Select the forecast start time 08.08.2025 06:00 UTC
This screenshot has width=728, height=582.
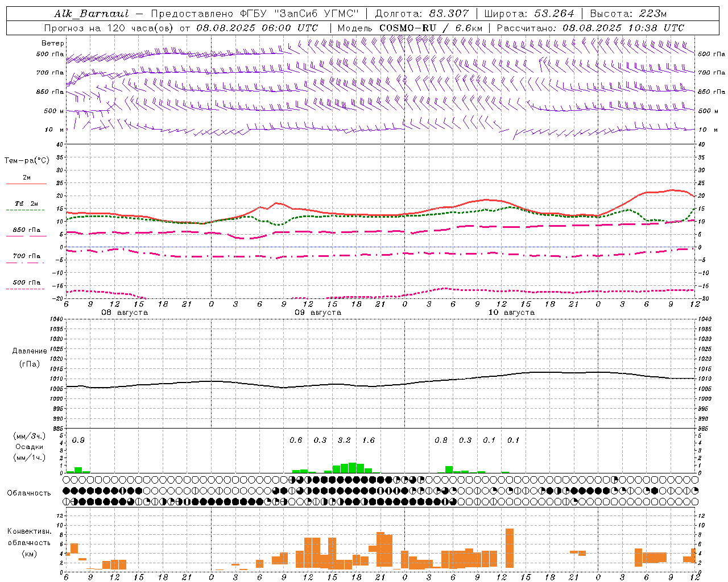pyautogui.click(x=257, y=28)
